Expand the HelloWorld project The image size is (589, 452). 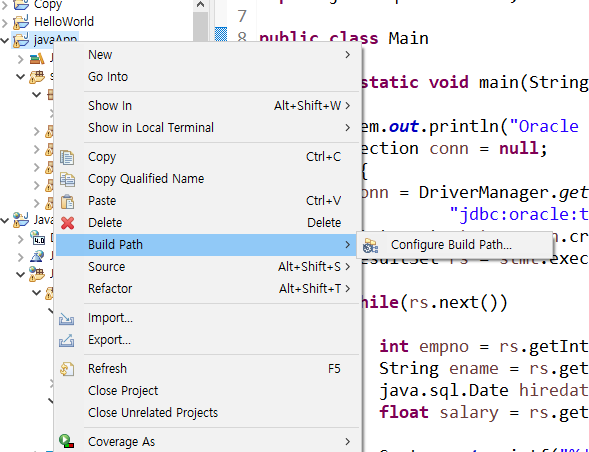point(5,23)
